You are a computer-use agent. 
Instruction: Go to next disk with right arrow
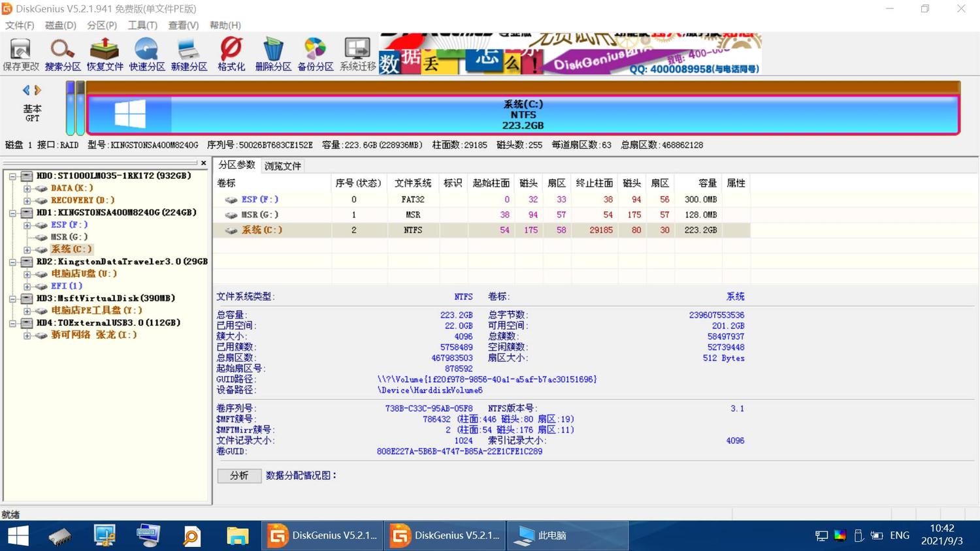[38, 90]
